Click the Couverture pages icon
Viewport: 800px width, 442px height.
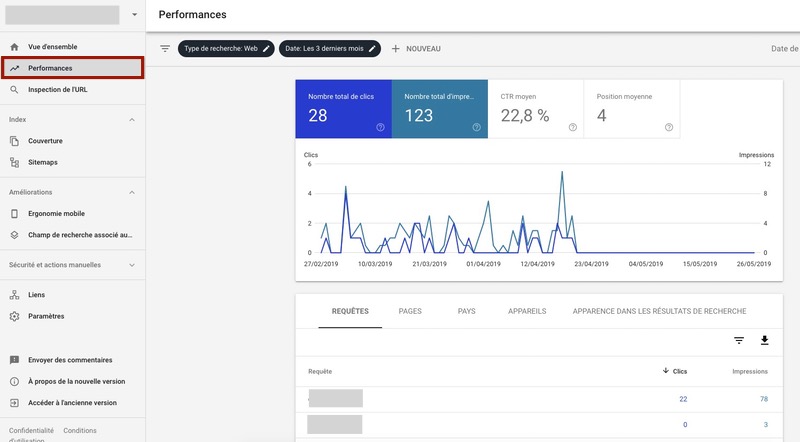click(x=14, y=141)
